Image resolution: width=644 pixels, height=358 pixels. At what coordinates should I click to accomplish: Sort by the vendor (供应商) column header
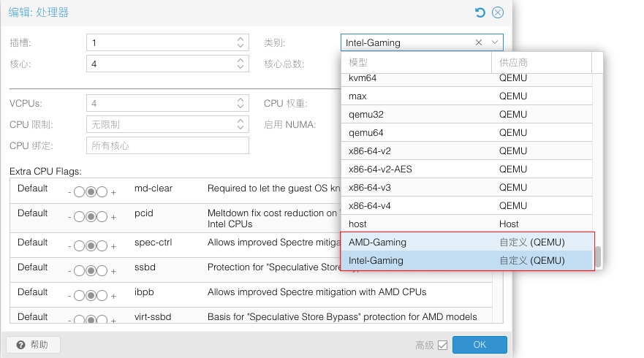click(541, 63)
